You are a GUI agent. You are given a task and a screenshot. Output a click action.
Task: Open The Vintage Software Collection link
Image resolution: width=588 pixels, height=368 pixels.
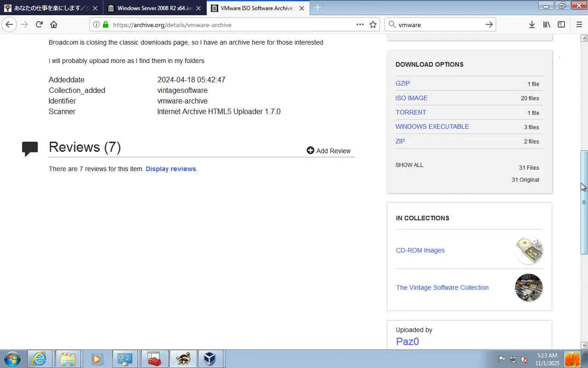coord(442,287)
